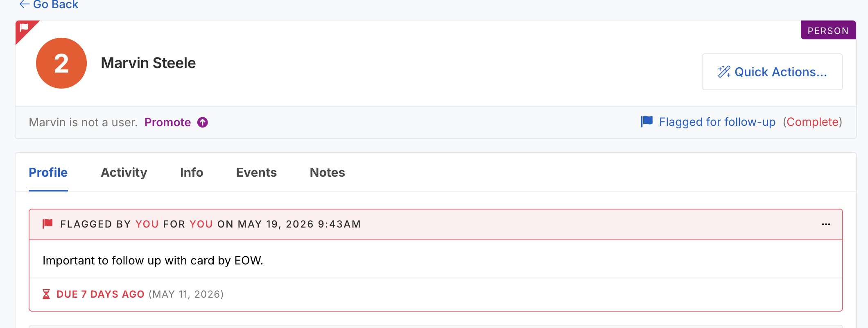Switch to the Info tab

point(192,173)
